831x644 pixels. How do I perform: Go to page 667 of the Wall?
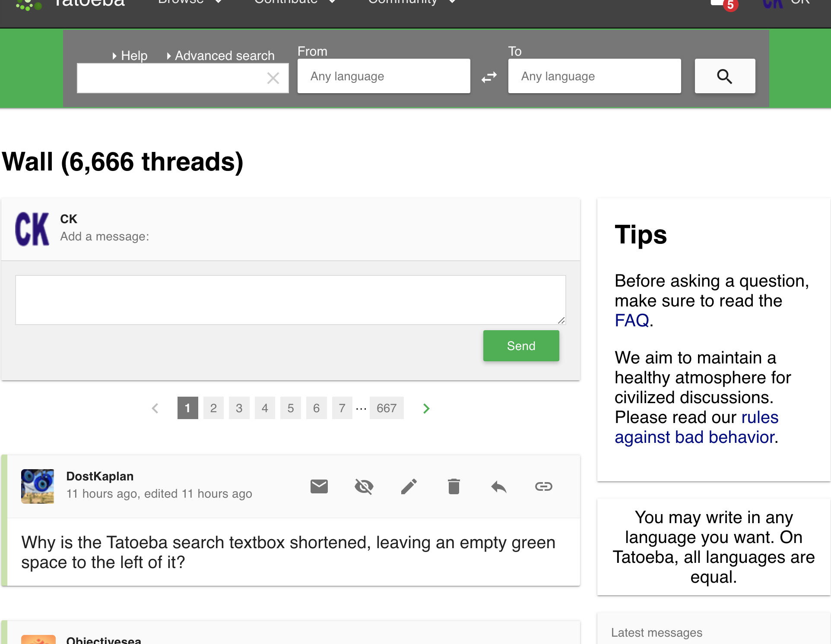[x=387, y=408]
